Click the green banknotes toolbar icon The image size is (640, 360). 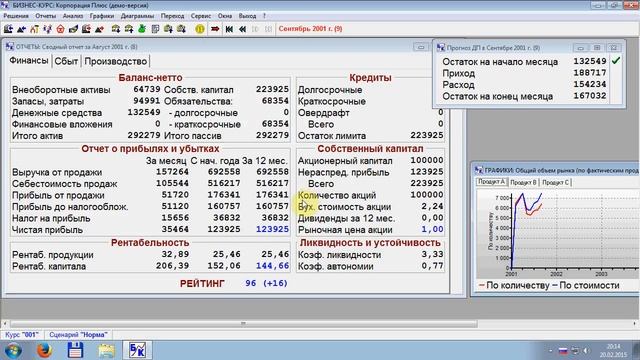coord(73,29)
